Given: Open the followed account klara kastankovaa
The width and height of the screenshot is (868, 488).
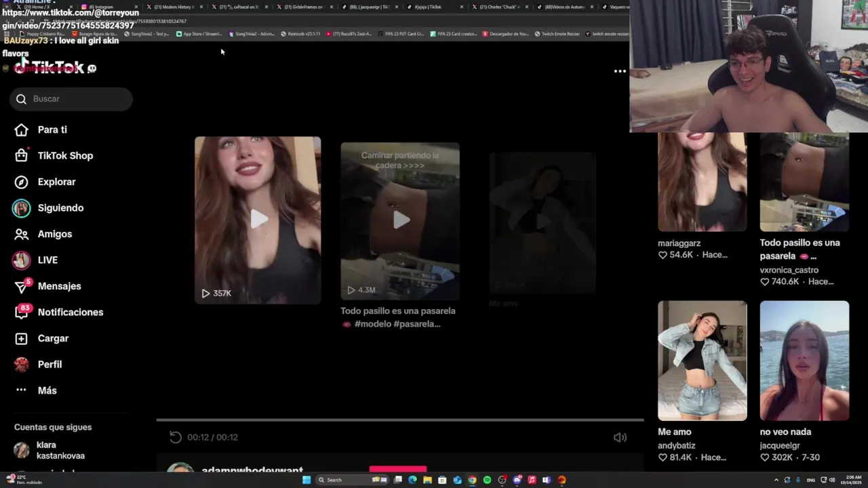Looking at the screenshot, I should pyautogui.click(x=50, y=450).
